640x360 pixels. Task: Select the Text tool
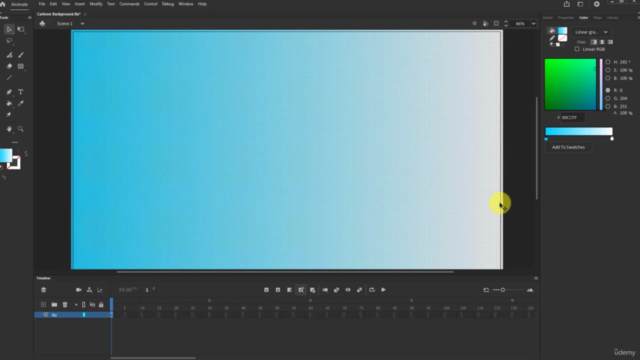[x=21, y=92]
